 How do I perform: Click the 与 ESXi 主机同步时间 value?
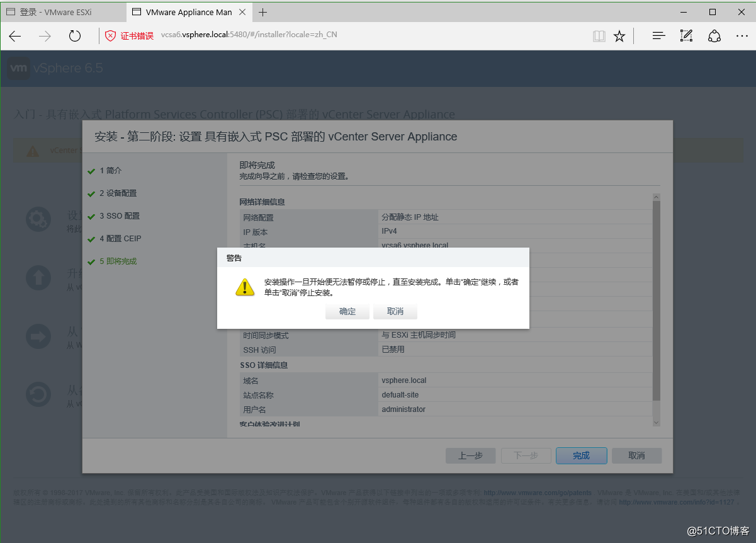click(419, 335)
